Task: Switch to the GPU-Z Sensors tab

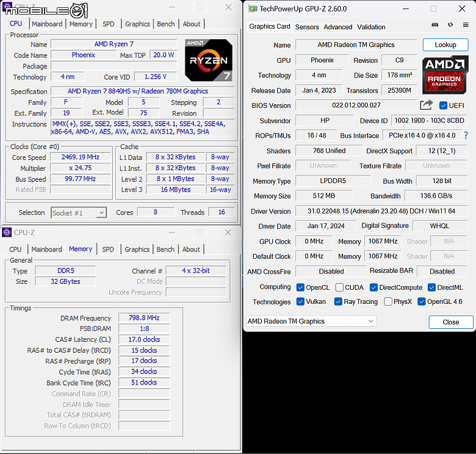Action: click(307, 27)
